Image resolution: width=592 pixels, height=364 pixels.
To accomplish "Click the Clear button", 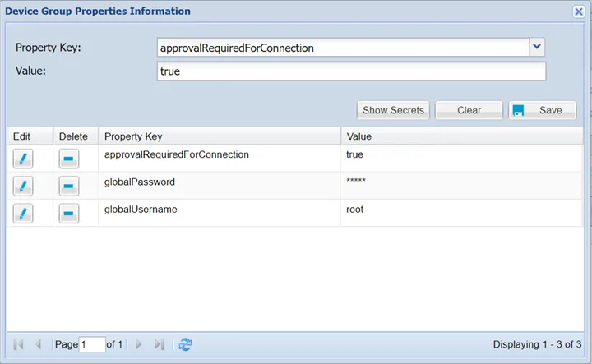I will pyautogui.click(x=469, y=110).
